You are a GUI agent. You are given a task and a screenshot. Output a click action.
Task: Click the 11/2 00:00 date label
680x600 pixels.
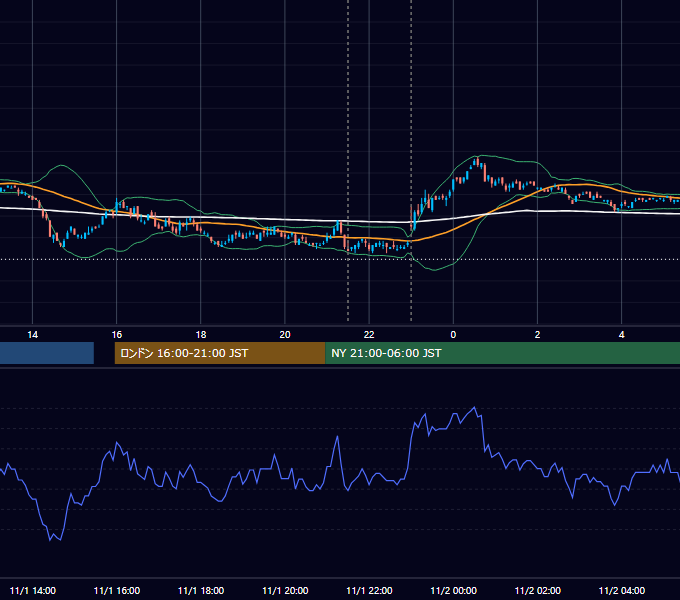[453, 590]
